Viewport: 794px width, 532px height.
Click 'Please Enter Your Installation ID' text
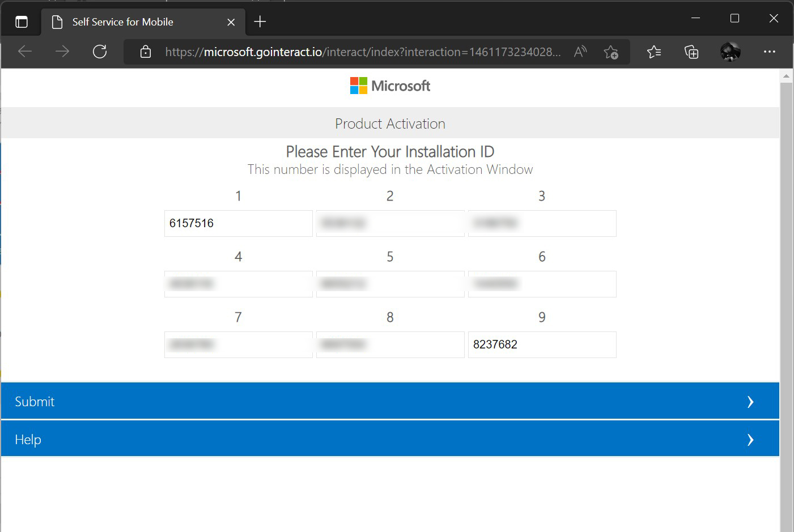tap(390, 152)
